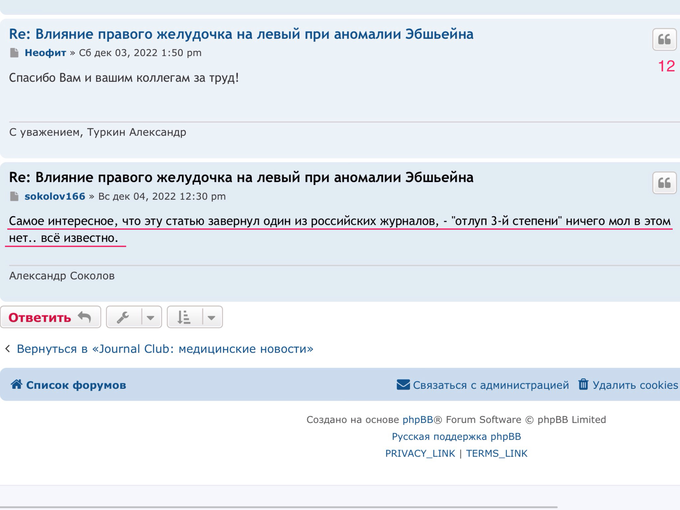Click the home icon in Список форумов

16,384
